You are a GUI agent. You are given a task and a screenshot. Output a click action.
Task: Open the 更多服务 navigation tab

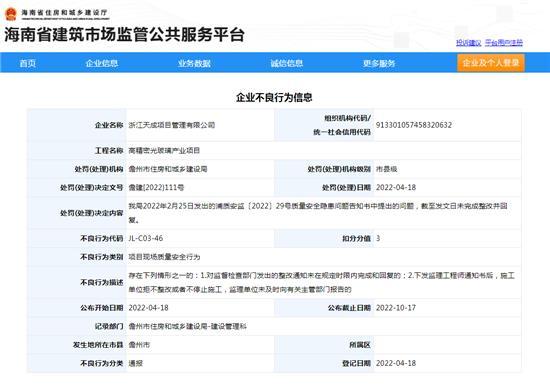click(379, 63)
